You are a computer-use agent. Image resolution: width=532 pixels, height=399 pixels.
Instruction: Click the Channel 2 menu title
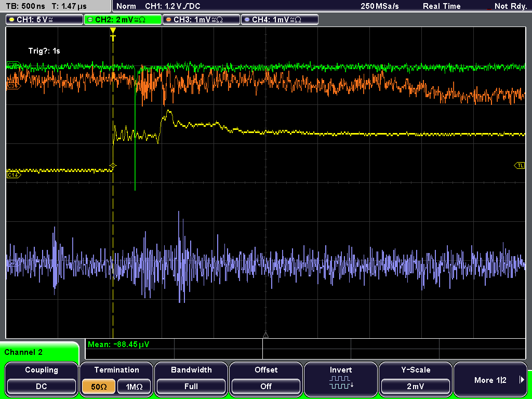pyautogui.click(x=23, y=352)
